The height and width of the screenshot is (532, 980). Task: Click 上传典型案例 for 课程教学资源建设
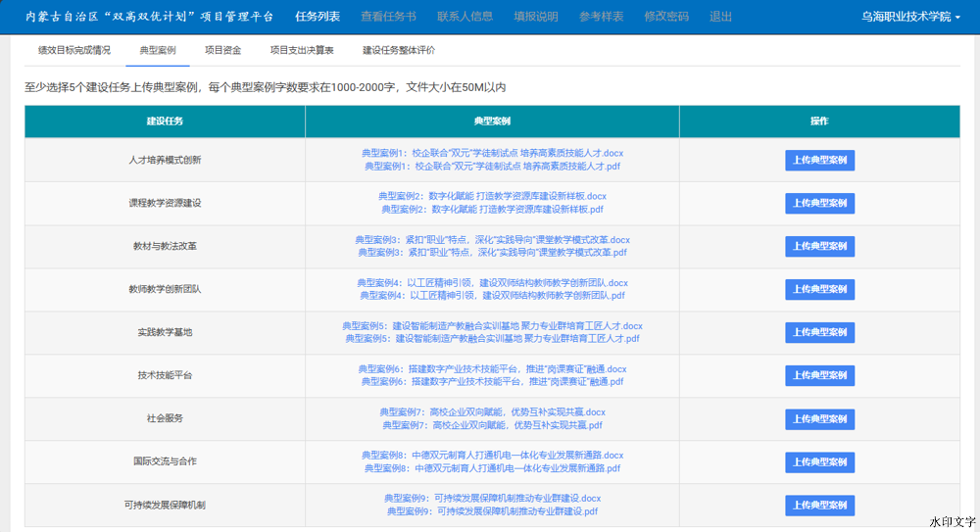(819, 204)
